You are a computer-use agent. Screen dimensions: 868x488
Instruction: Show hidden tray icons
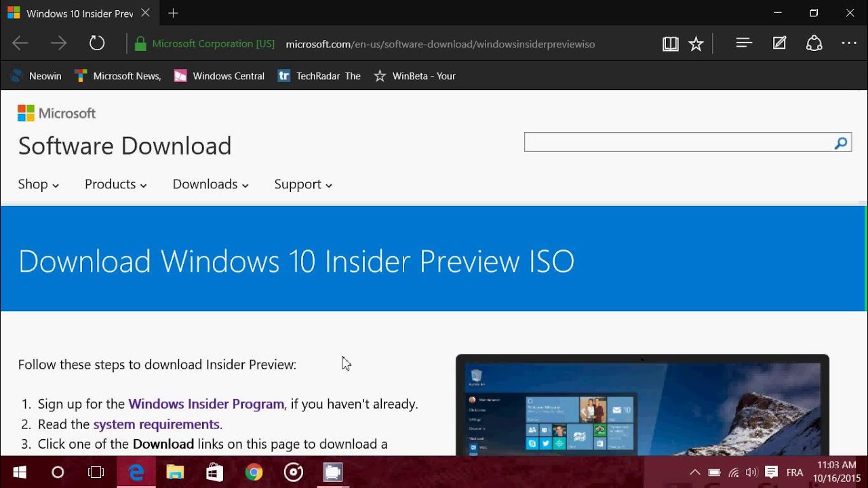pos(695,472)
